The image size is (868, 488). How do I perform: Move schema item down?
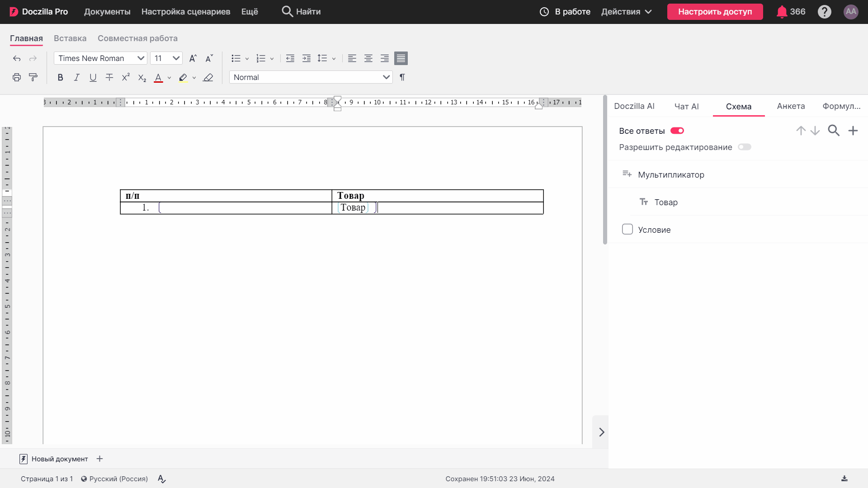[x=815, y=131]
